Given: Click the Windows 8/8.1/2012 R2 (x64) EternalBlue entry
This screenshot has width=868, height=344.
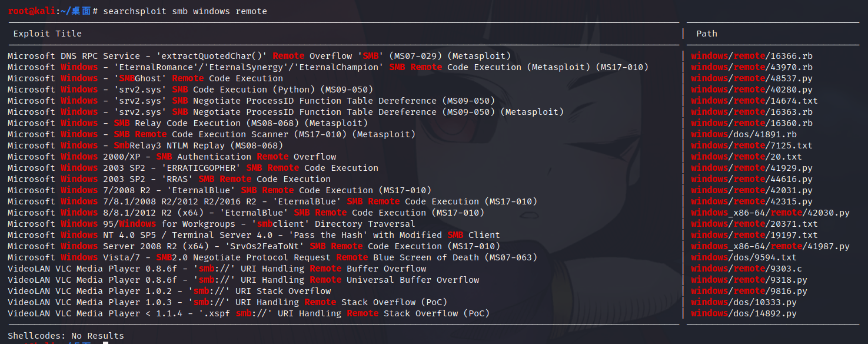Looking at the screenshot, I should [246, 213].
